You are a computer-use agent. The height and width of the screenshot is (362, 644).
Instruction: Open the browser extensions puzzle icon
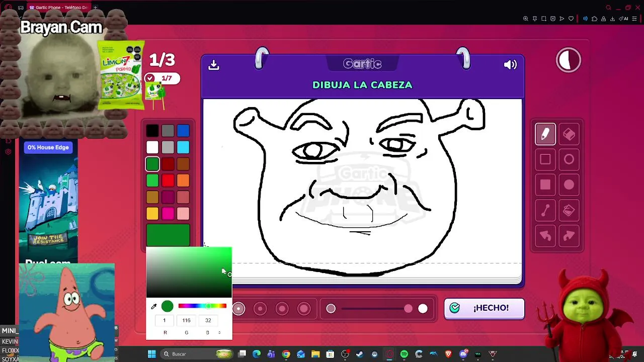tap(594, 19)
